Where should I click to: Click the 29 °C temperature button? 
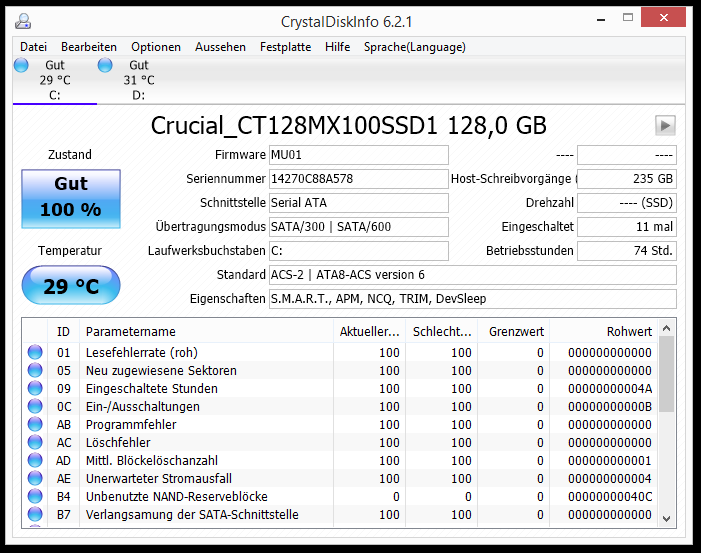point(71,285)
